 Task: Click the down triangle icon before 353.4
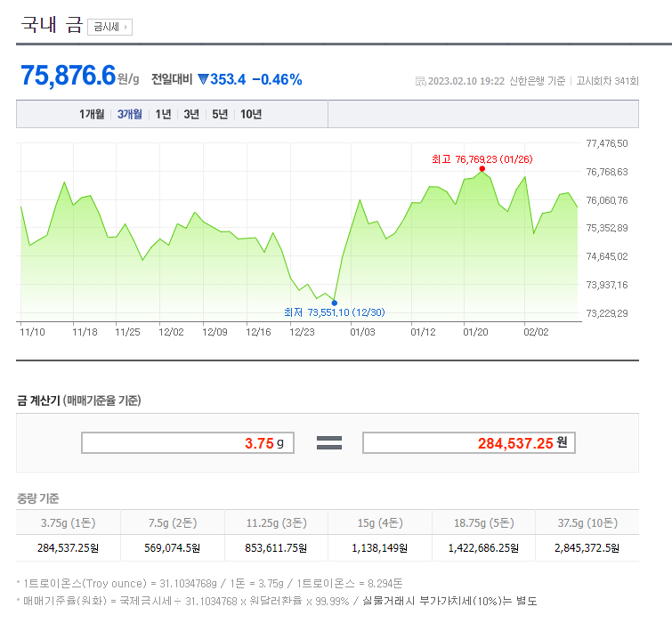pyautogui.click(x=203, y=79)
